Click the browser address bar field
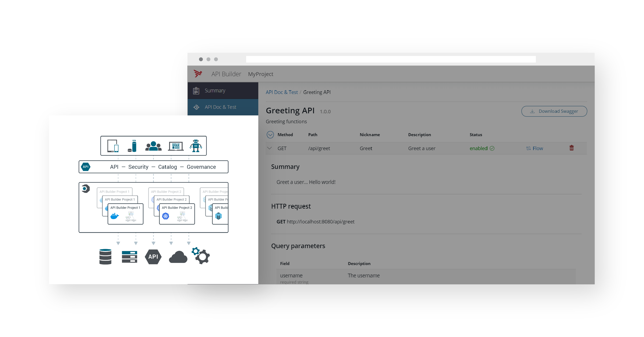644x337 pixels. [x=391, y=59]
